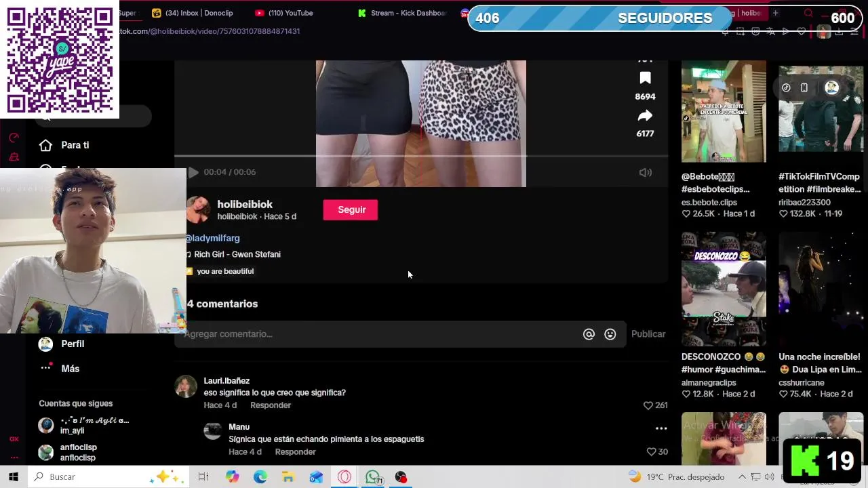
Task: Click the compass icon on the thumbnail overlay
Action: click(x=786, y=87)
